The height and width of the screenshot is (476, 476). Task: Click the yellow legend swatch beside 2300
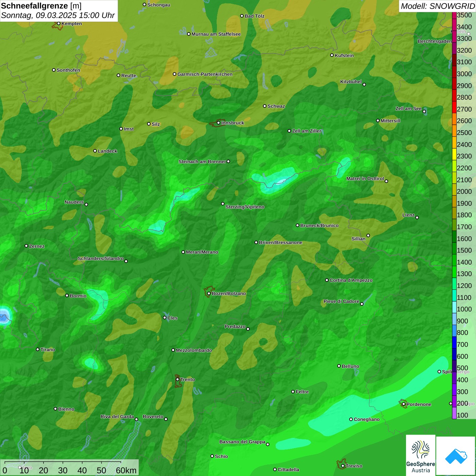[x=454, y=155]
